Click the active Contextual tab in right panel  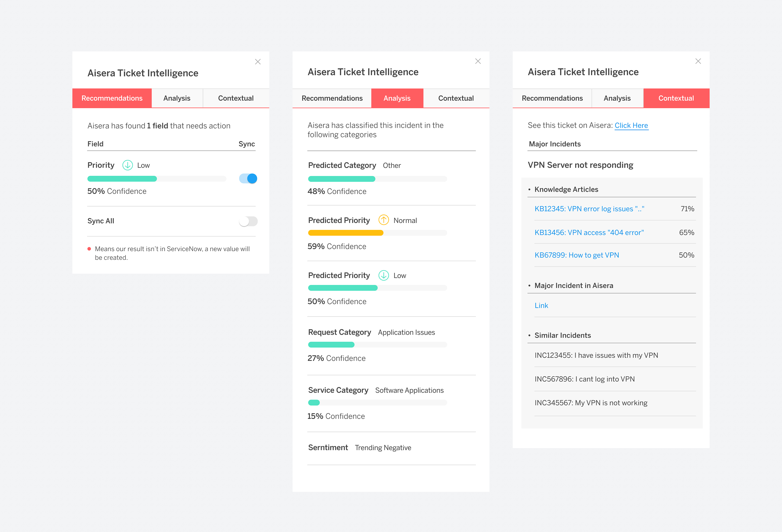coord(676,98)
